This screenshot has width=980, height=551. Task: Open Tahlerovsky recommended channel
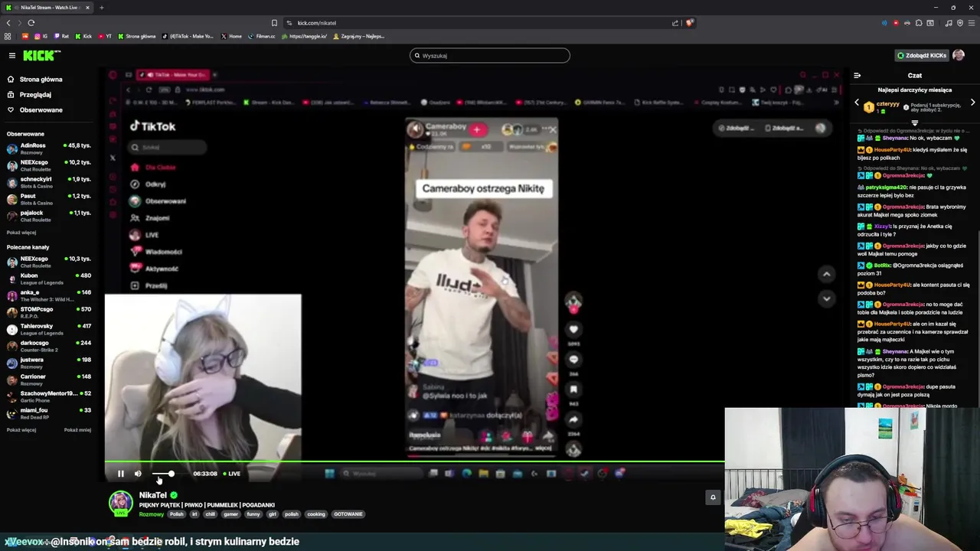[x=50, y=328]
